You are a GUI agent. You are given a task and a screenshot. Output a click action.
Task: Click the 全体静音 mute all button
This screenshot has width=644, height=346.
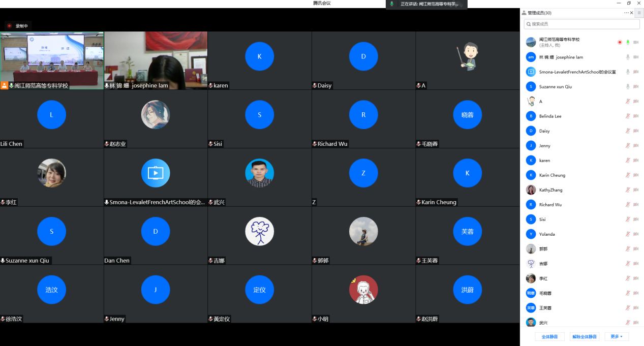[549, 336]
